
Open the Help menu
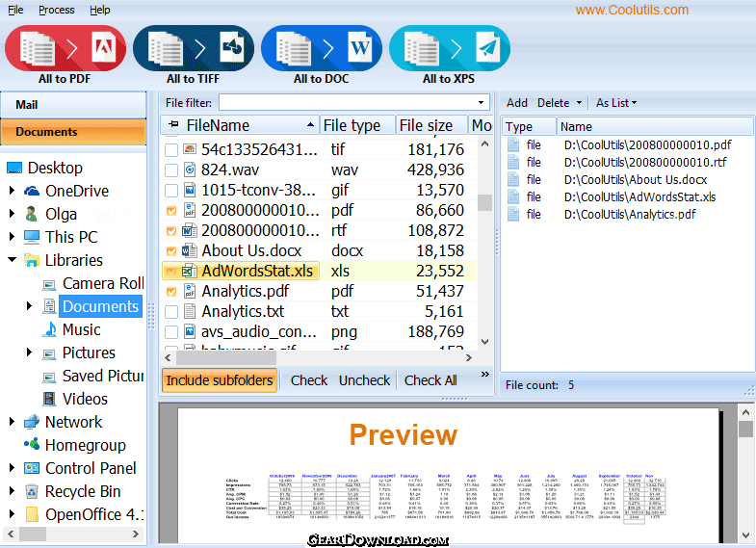point(100,10)
